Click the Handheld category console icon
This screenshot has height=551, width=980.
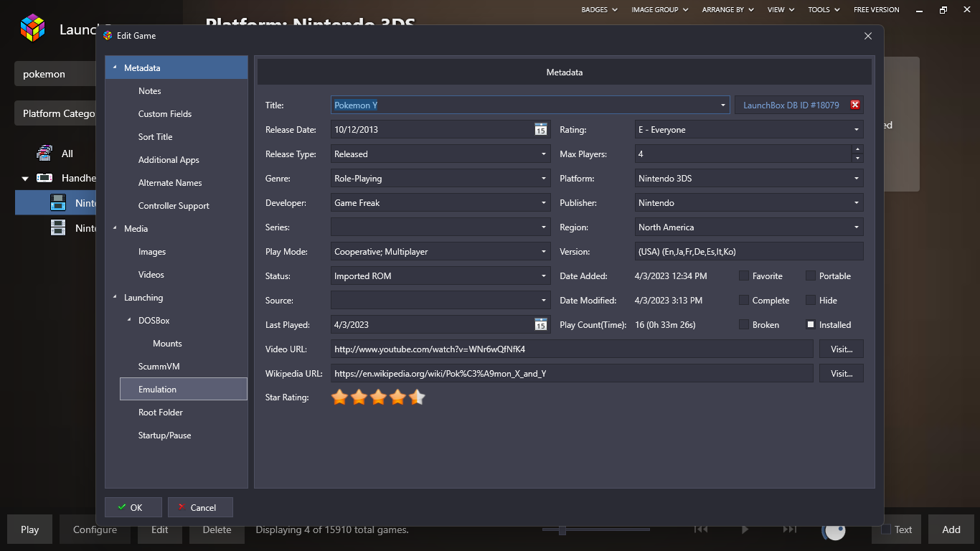(45, 177)
